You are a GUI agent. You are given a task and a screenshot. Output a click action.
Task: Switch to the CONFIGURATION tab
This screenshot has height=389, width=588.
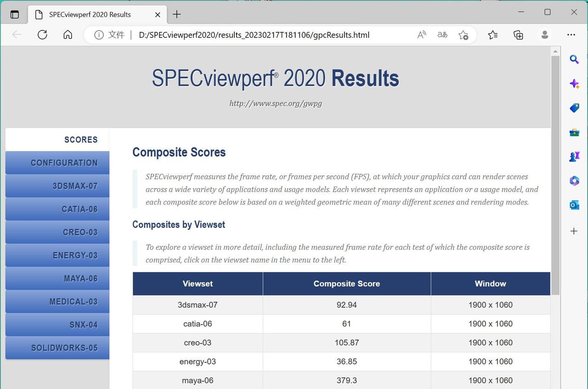point(57,163)
